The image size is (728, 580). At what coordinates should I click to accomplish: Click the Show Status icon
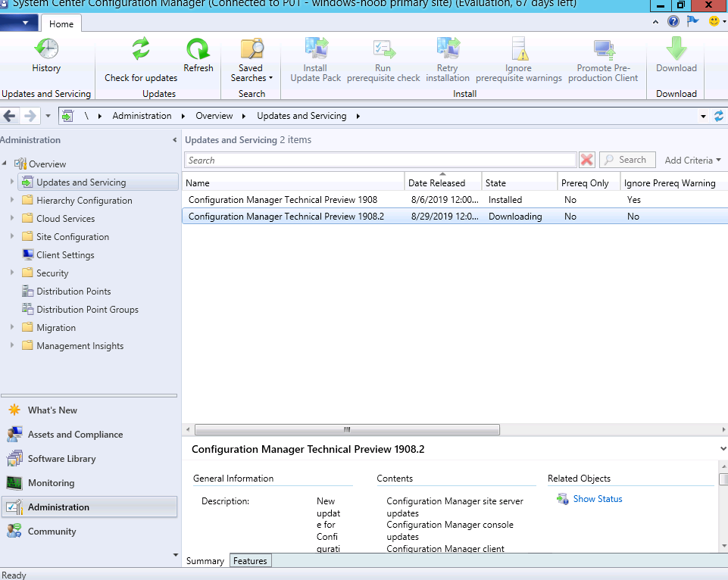coord(563,499)
